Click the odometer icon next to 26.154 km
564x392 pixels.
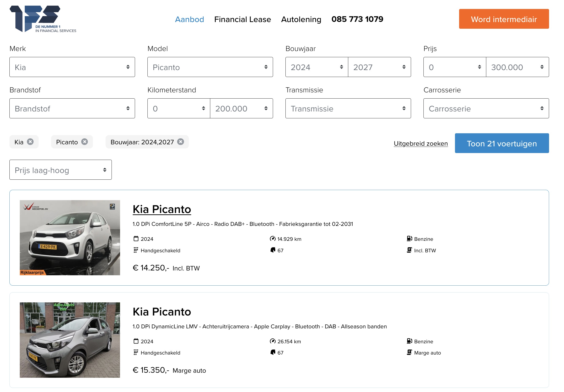tap(273, 341)
